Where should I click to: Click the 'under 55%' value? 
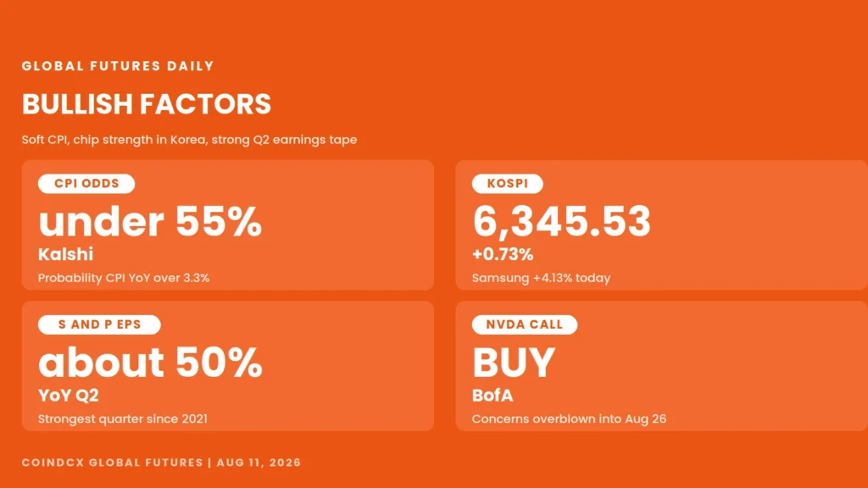150,221
